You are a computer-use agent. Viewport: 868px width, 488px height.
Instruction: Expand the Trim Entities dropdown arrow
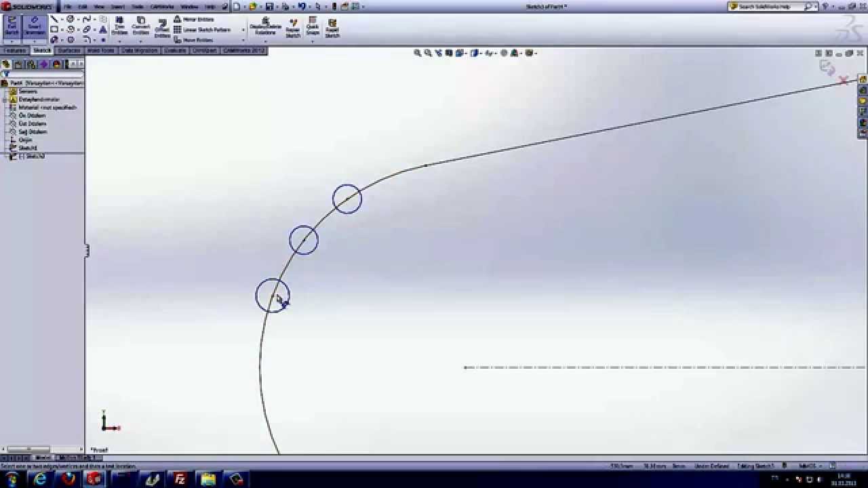tap(119, 41)
